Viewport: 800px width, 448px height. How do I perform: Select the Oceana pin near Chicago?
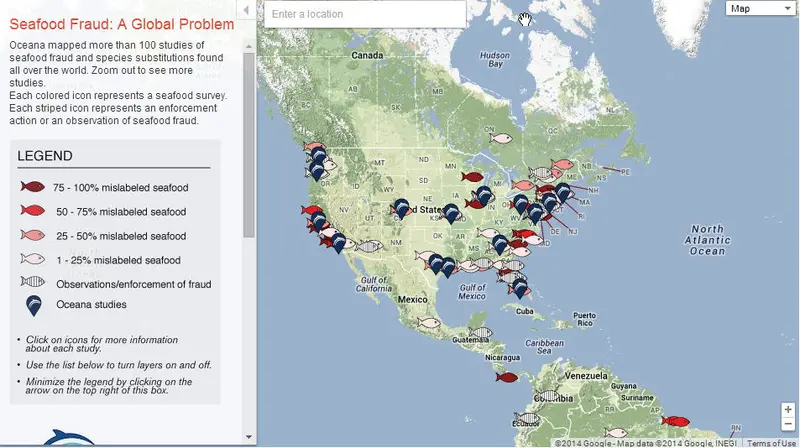[x=483, y=196]
